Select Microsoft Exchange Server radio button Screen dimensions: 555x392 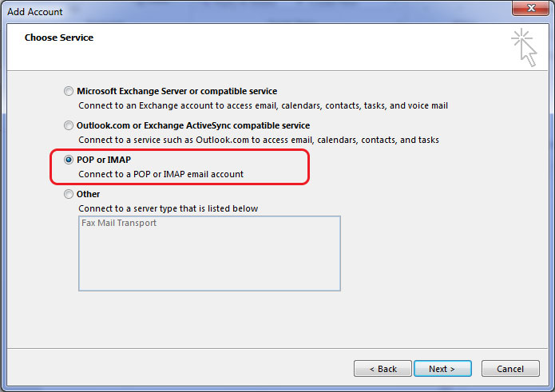pyautogui.click(x=69, y=91)
